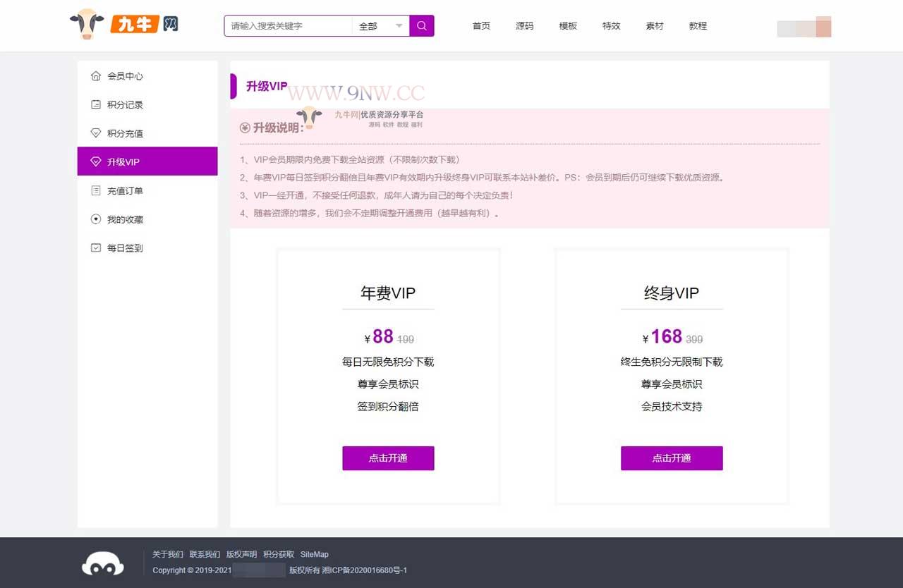Click the diamond icon beside 升级VIP

click(96, 162)
